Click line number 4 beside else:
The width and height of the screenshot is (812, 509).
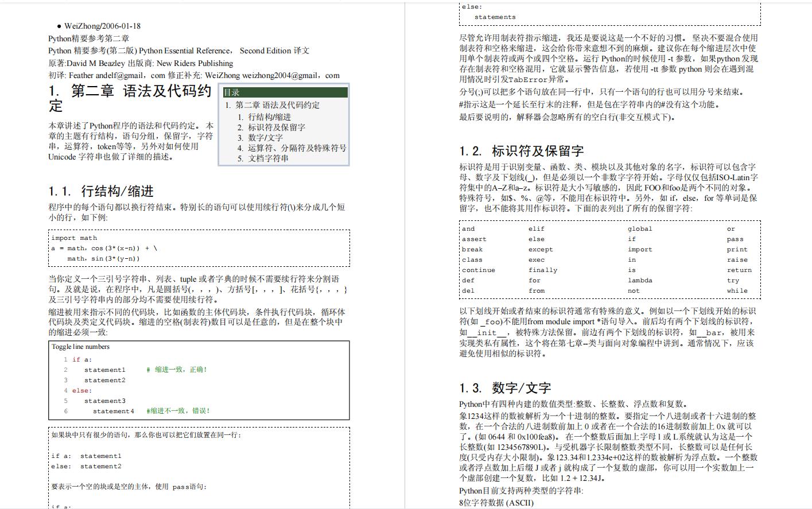pos(65,390)
